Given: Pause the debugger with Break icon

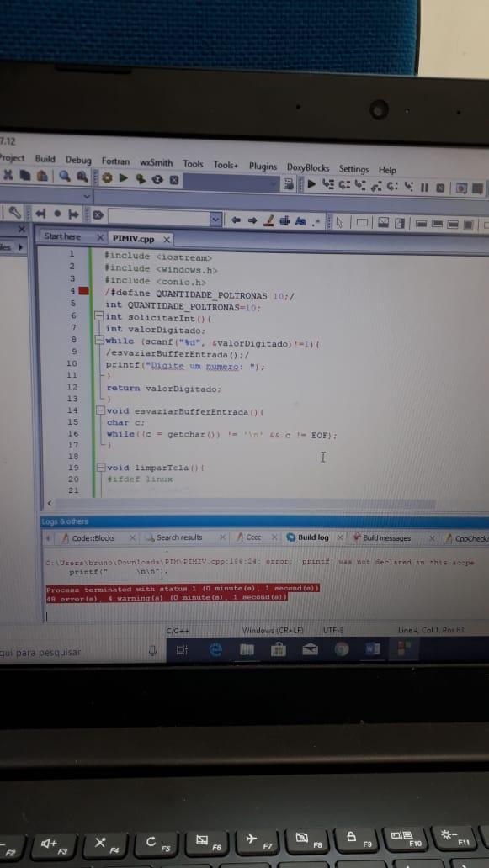Looking at the screenshot, I should (x=424, y=188).
